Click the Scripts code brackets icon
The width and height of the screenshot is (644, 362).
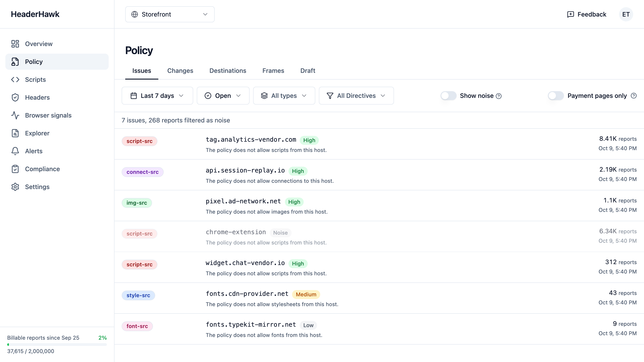(x=15, y=80)
